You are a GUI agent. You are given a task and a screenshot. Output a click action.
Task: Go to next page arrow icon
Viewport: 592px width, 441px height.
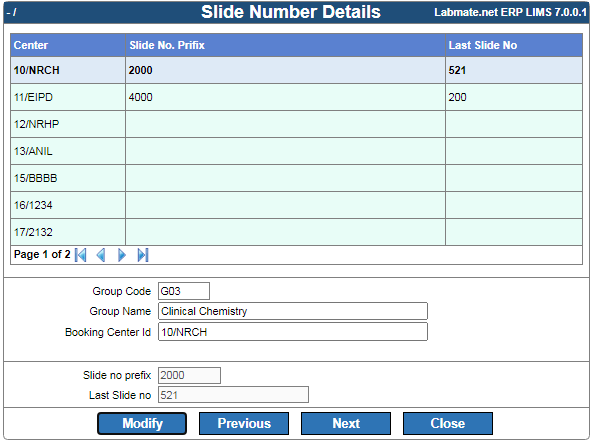click(122, 255)
